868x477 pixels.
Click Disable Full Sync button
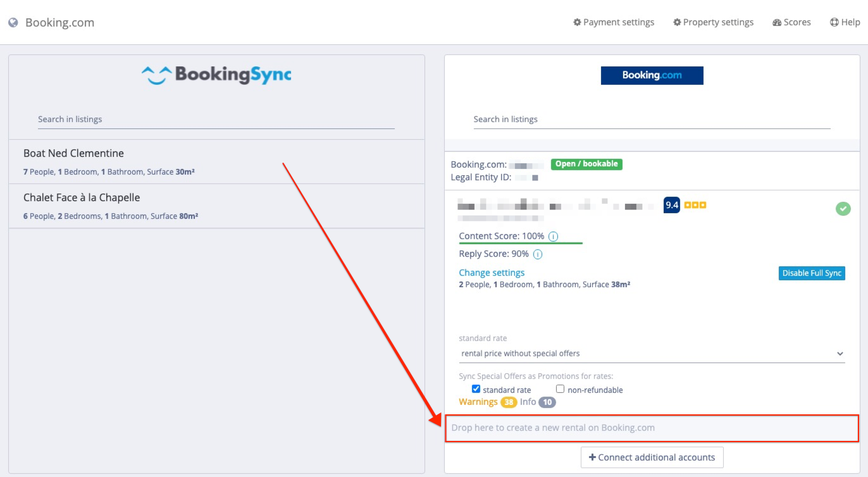pyautogui.click(x=812, y=273)
